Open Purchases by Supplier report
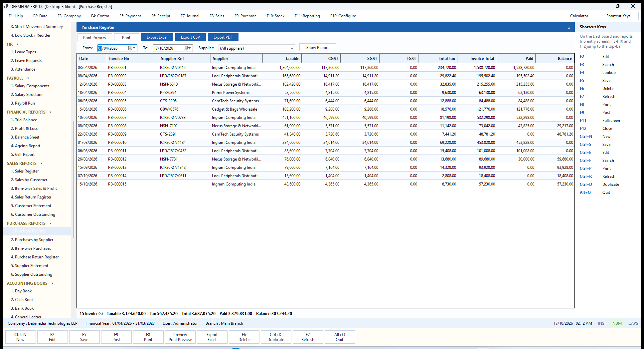 click(32, 240)
